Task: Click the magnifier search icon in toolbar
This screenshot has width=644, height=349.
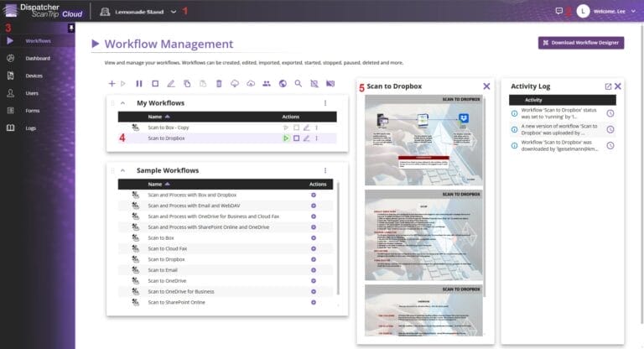Action: 299,84
